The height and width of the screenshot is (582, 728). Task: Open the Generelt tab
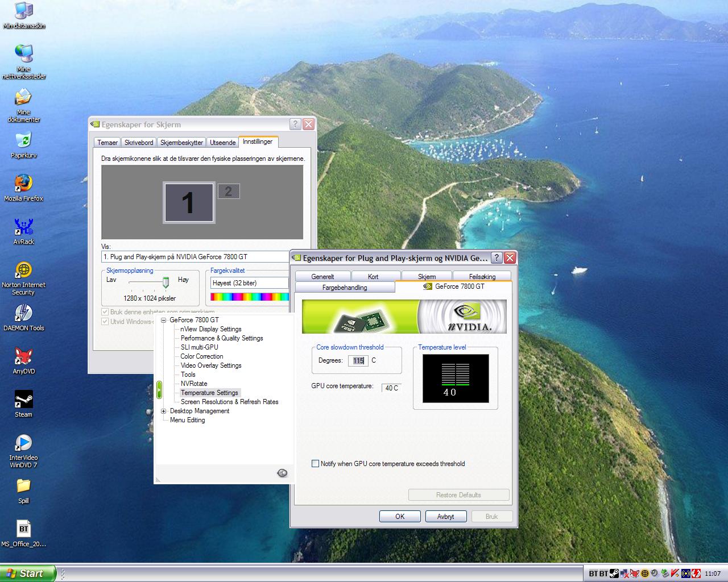point(322,277)
